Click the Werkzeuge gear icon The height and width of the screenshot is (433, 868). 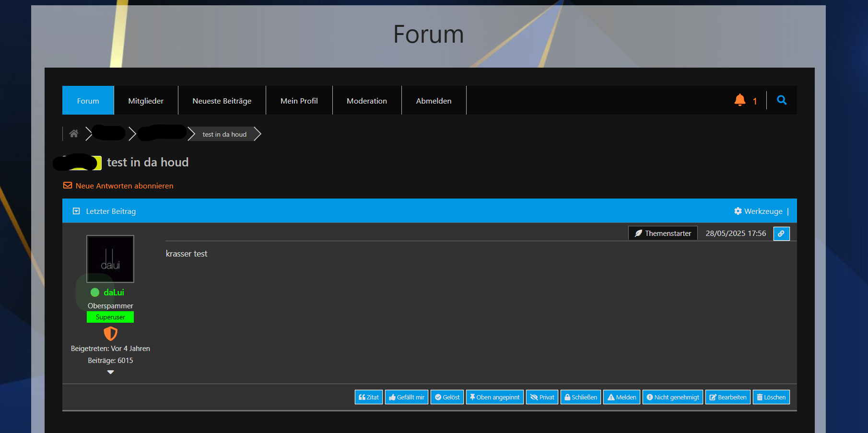pyautogui.click(x=738, y=211)
